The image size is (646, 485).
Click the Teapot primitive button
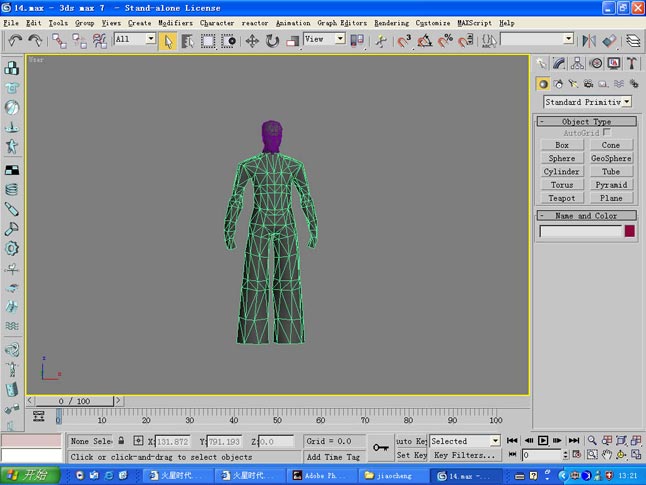tap(562, 198)
